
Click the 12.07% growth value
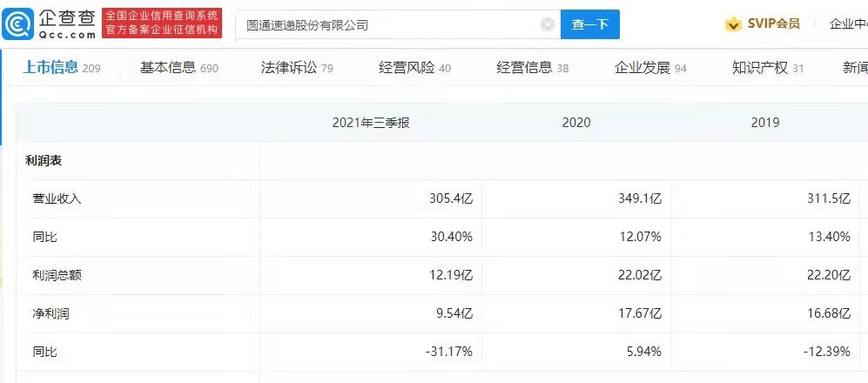(x=641, y=238)
